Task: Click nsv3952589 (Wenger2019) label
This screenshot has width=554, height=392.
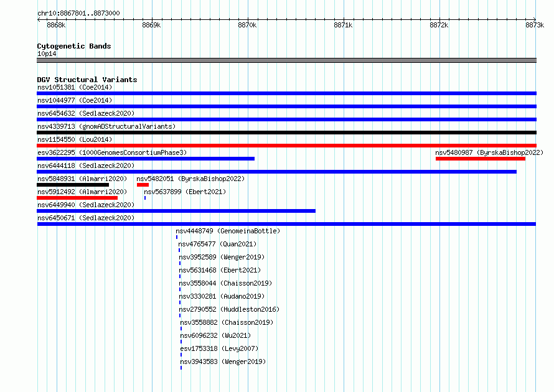Action: [x=222, y=257]
